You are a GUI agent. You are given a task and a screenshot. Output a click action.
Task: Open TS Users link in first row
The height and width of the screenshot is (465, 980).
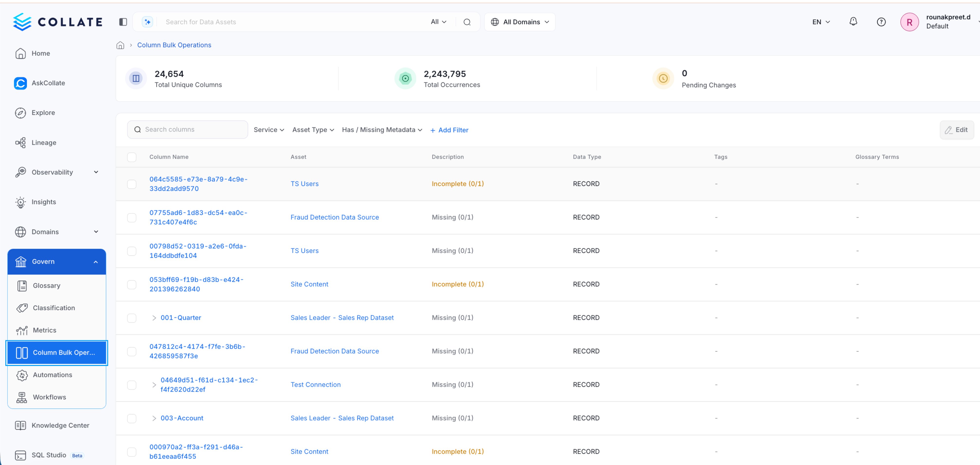coord(304,184)
